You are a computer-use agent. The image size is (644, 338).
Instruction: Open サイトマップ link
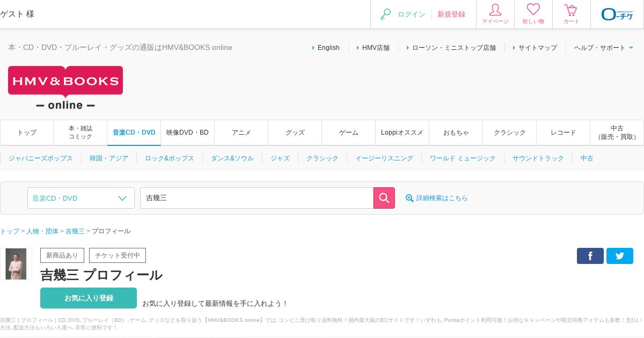(x=538, y=48)
